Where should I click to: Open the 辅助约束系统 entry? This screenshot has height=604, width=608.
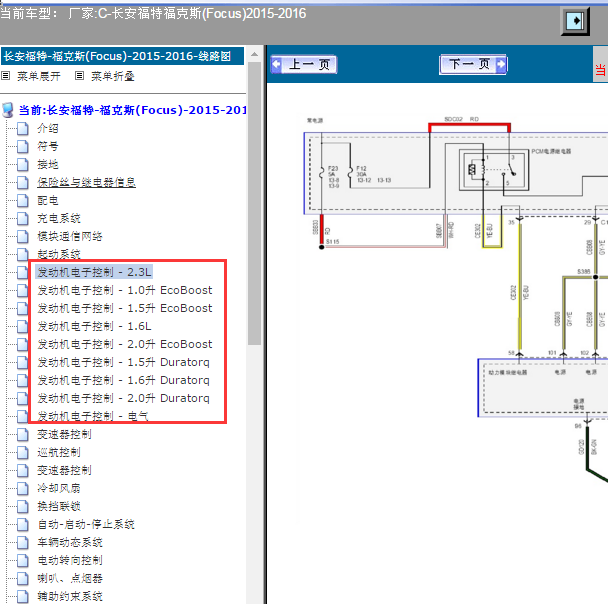70,597
